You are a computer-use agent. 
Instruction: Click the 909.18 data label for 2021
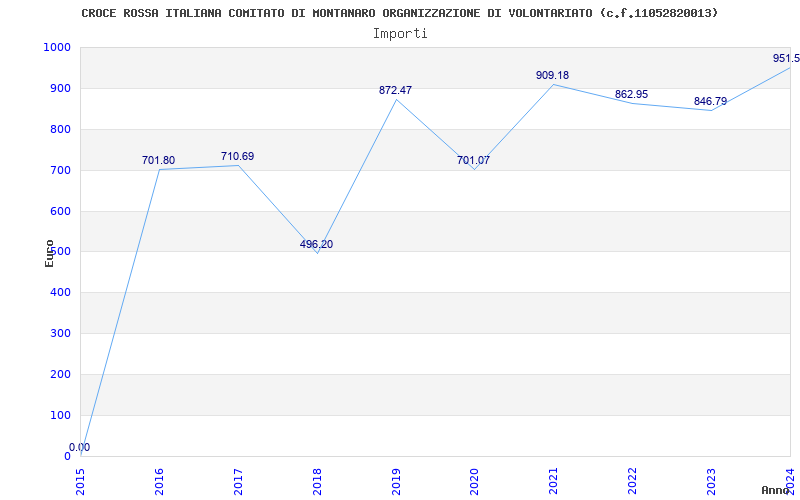click(552, 76)
